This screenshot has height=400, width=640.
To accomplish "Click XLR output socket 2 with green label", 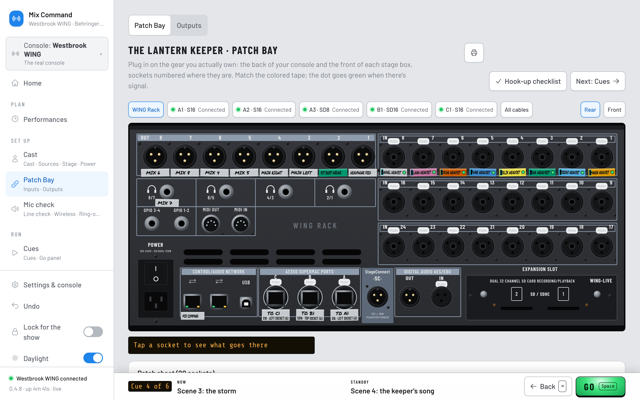I will (333, 156).
